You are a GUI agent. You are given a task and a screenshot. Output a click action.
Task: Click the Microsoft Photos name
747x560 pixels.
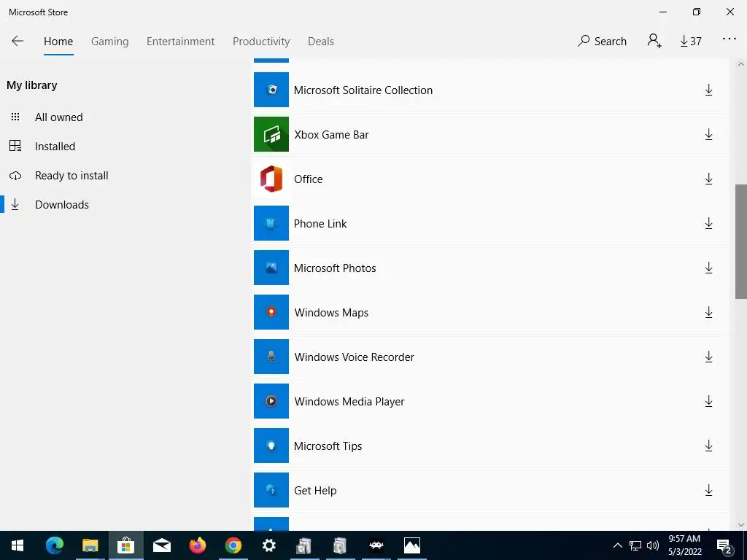335,268
